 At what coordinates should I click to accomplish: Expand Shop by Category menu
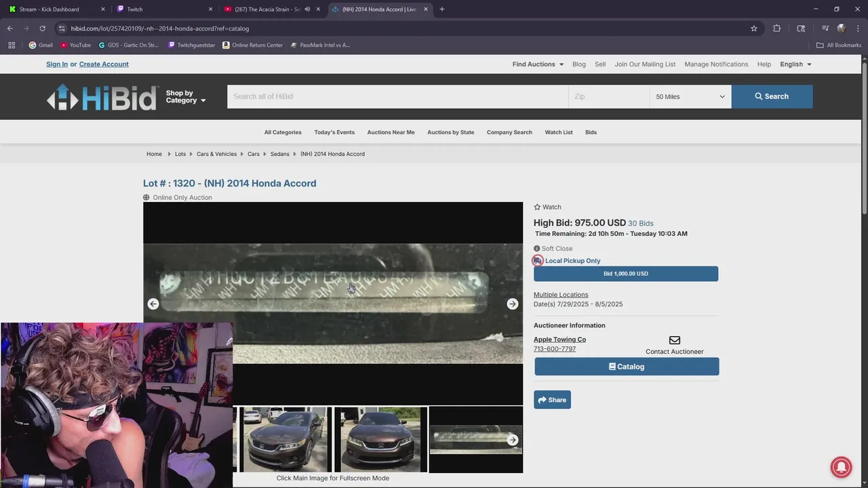pos(186,97)
